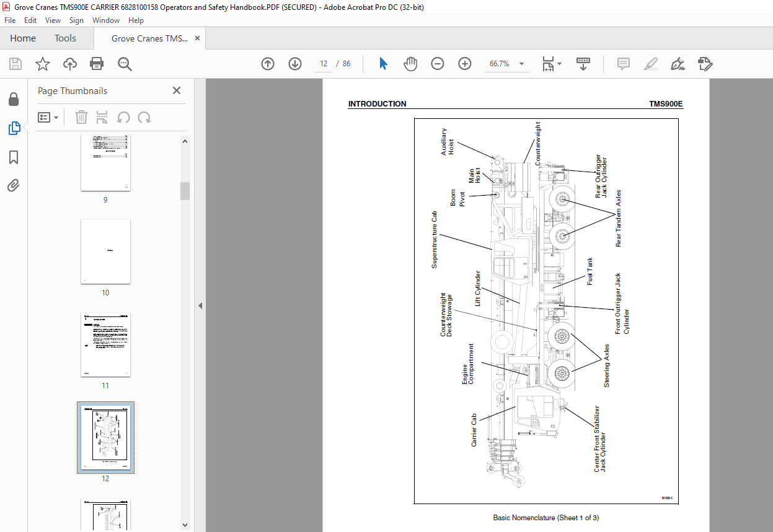773x532 pixels.
Task: Click the TMS900E header text
Action: coord(666,104)
